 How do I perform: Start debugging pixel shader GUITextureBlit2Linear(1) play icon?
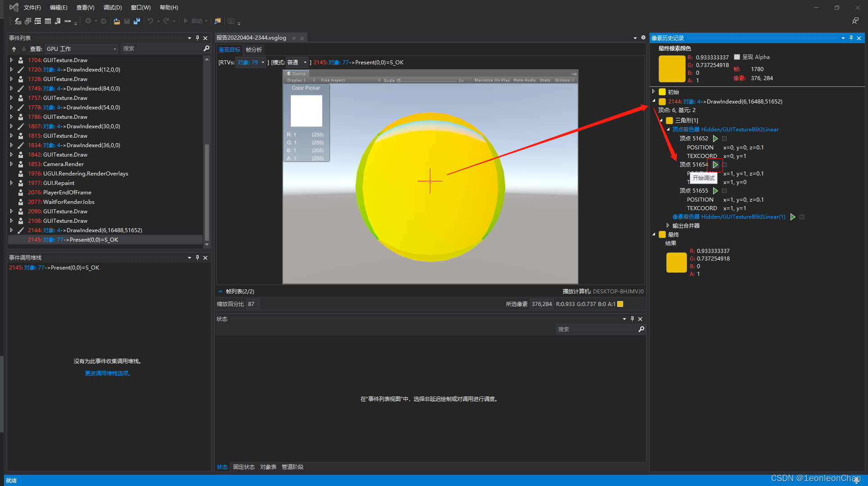793,217
